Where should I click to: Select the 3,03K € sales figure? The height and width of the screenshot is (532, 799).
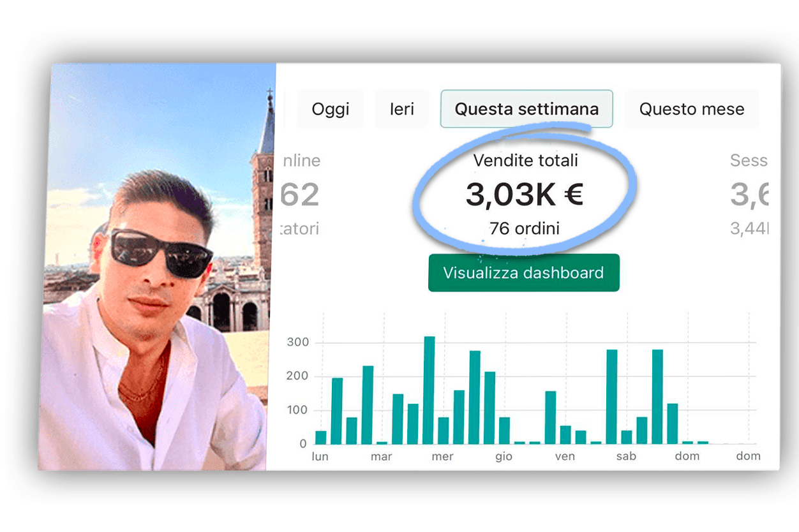[x=524, y=195]
